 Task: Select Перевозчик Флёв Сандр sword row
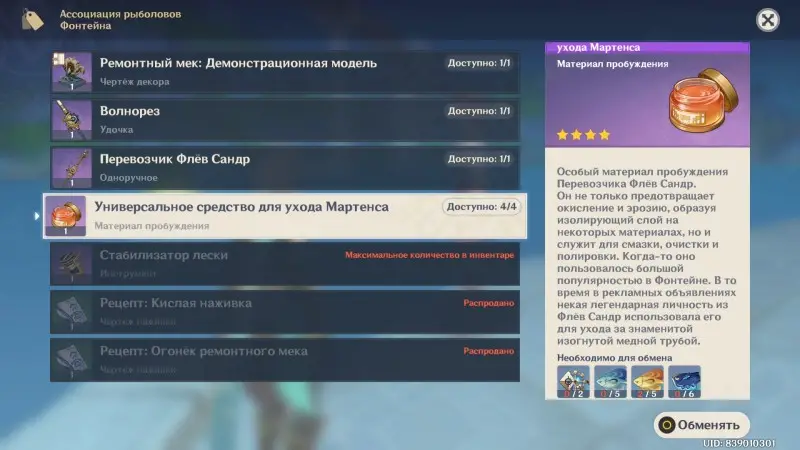[x=285, y=168]
